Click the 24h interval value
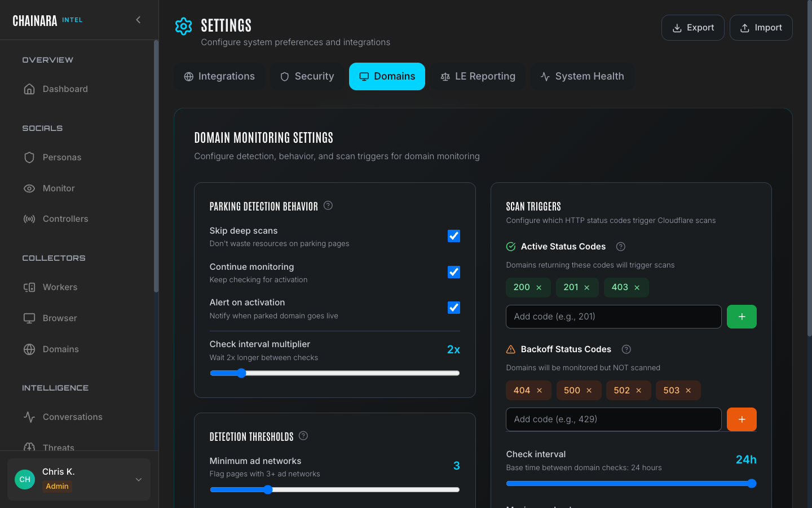812x508 pixels. click(x=746, y=459)
